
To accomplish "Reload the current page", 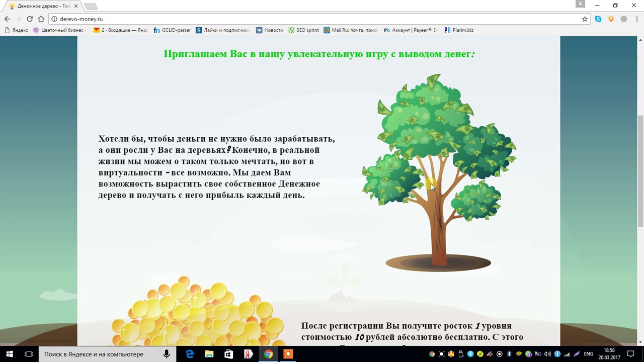I will pos(30,19).
